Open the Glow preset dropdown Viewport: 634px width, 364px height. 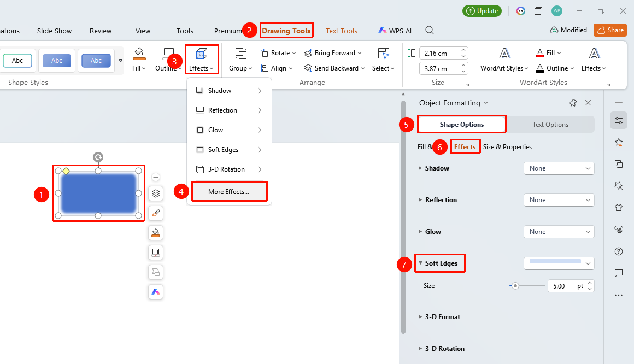point(559,232)
